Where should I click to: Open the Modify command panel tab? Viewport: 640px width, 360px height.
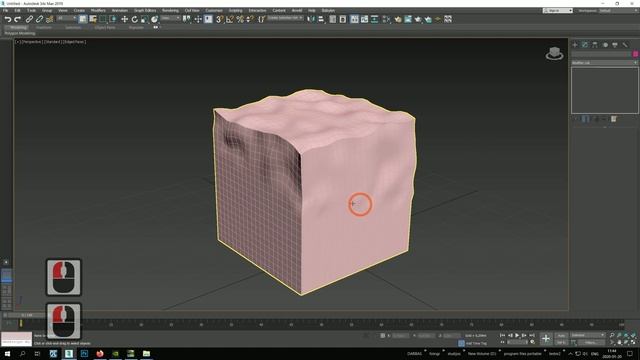[x=585, y=45]
